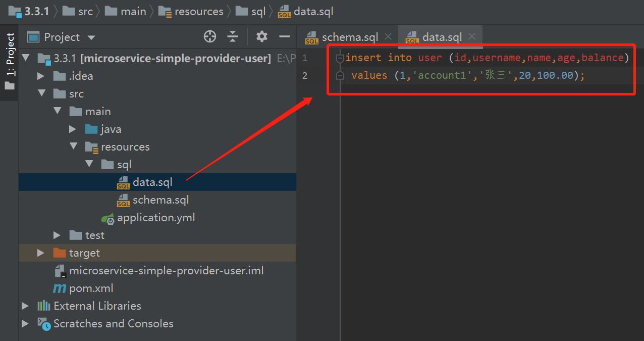644x341 pixels.
Task: Click the main breadcrumb in navigation bar
Action: click(x=133, y=12)
